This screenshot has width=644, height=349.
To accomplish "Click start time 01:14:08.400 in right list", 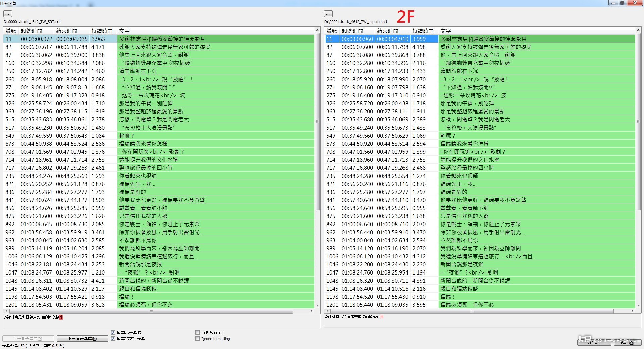I will pyautogui.click(x=357, y=289).
